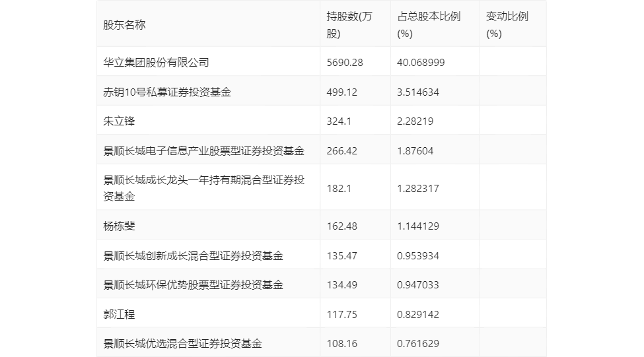Click the 占总股本比例(%) column header

click(429, 25)
